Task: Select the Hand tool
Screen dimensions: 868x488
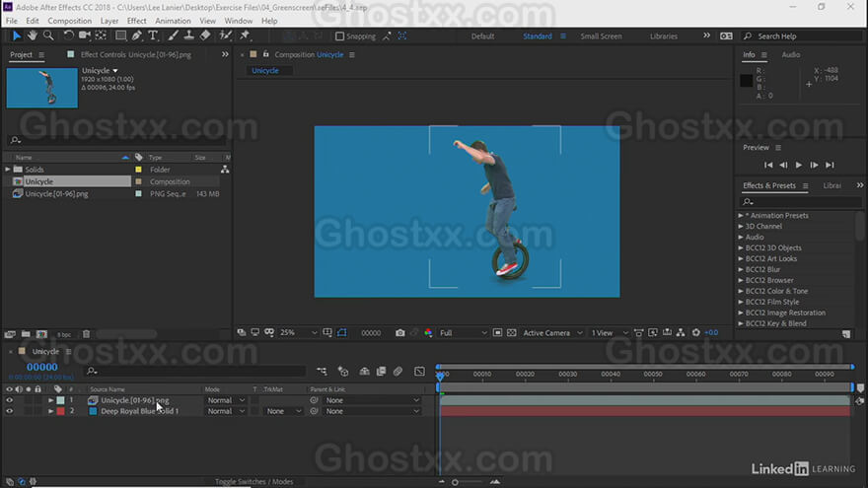Action: click(33, 35)
